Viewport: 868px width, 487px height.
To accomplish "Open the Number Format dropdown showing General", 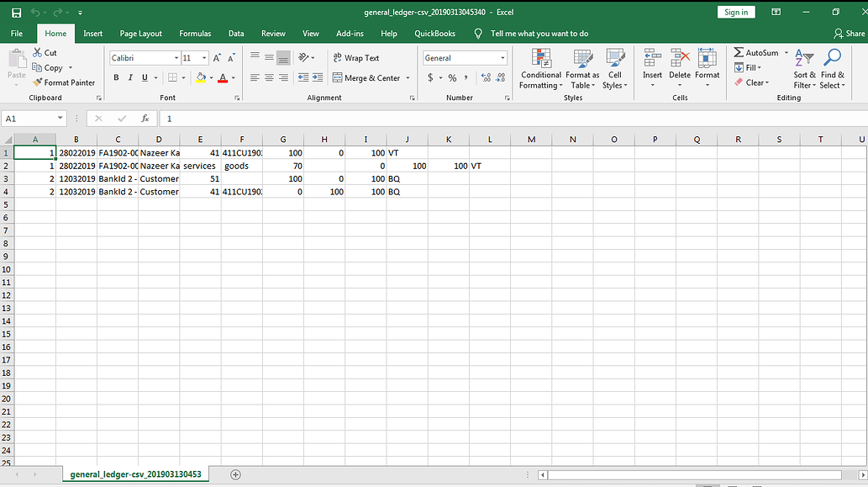I will (x=465, y=57).
